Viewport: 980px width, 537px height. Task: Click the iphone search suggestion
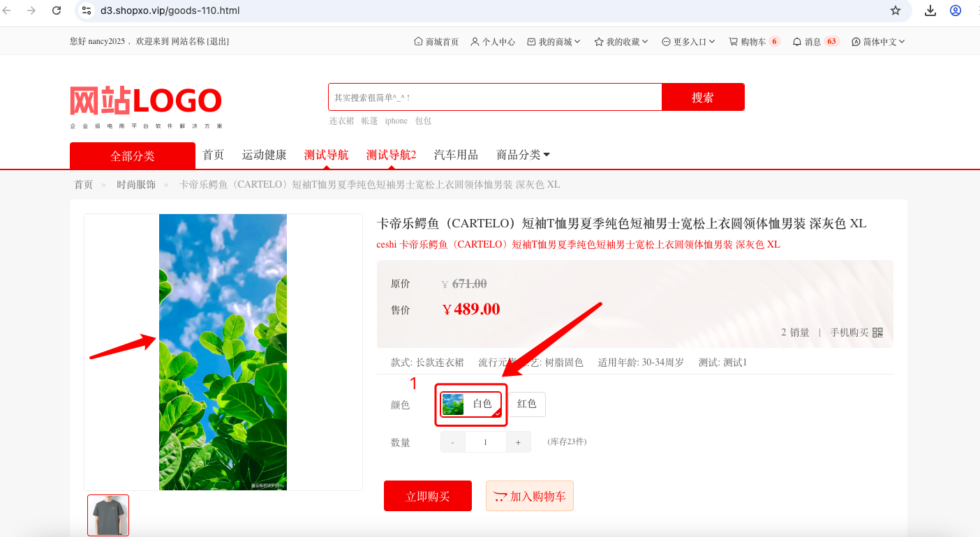(396, 121)
